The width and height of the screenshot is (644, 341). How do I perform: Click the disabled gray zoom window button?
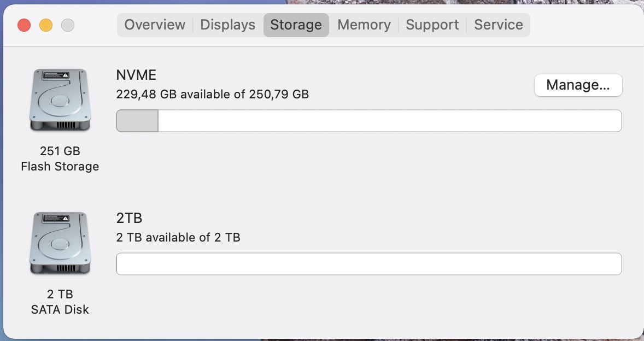(68, 25)
